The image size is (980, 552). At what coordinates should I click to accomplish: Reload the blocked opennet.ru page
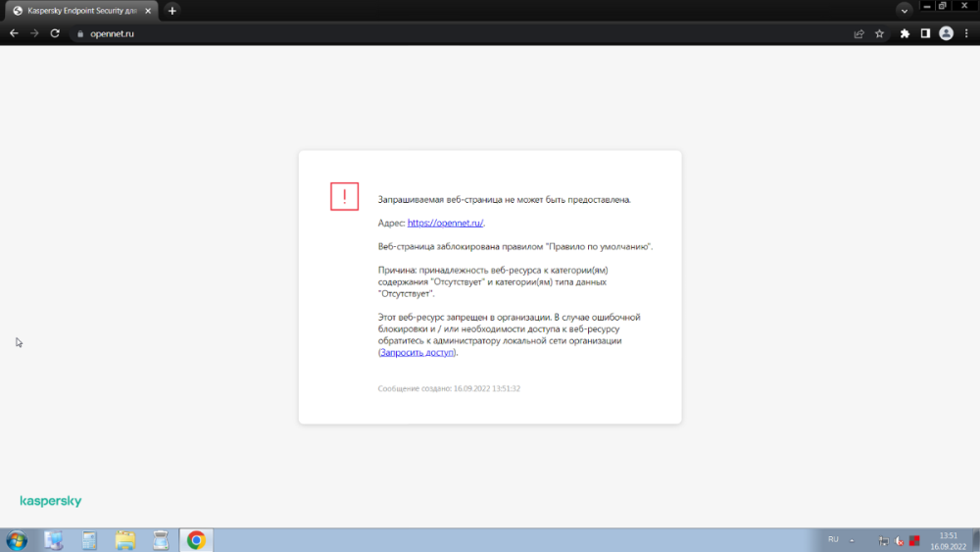(55, 33)
